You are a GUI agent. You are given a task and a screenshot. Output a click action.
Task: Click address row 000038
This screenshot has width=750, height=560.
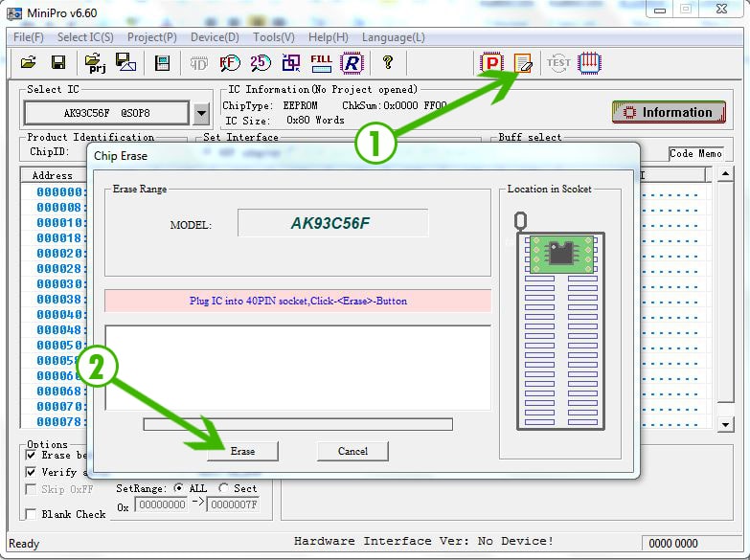pyautogui.click(x=61, y=300)
